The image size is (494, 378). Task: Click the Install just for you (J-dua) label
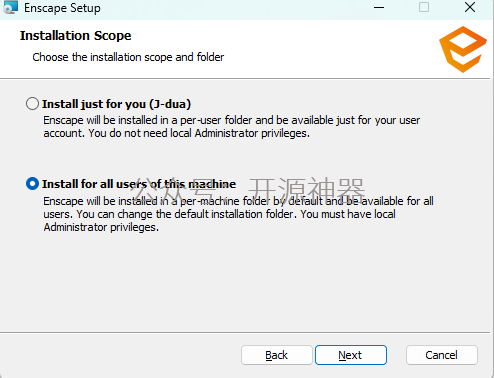116,104
